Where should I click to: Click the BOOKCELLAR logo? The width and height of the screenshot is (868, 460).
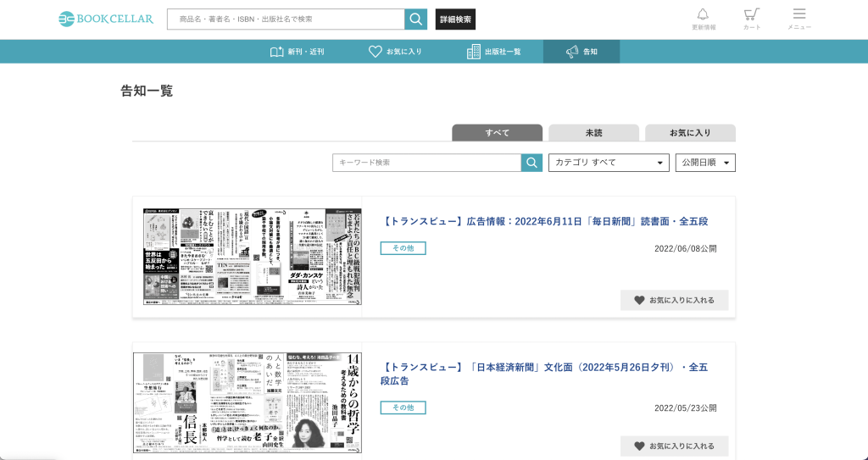click(106, 19)
